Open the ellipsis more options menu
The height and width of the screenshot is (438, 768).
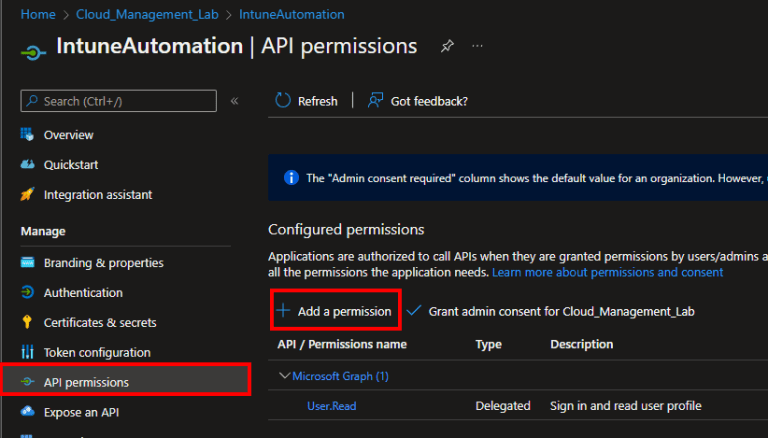[x=477, y=47]
